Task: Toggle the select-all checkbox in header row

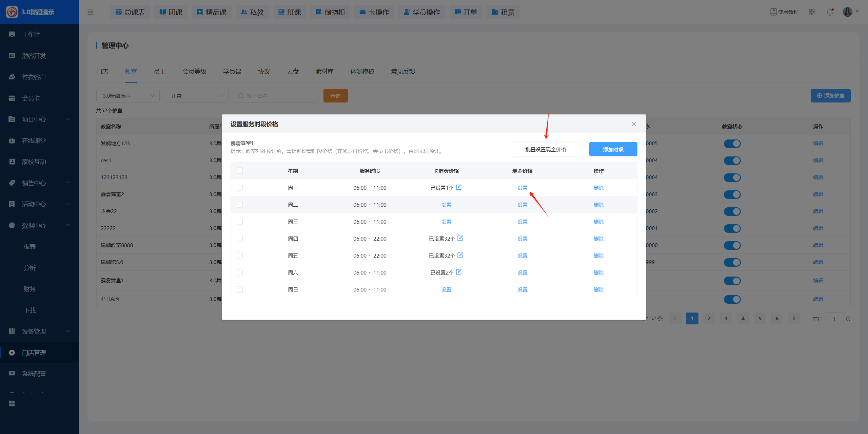Action: 240,170
